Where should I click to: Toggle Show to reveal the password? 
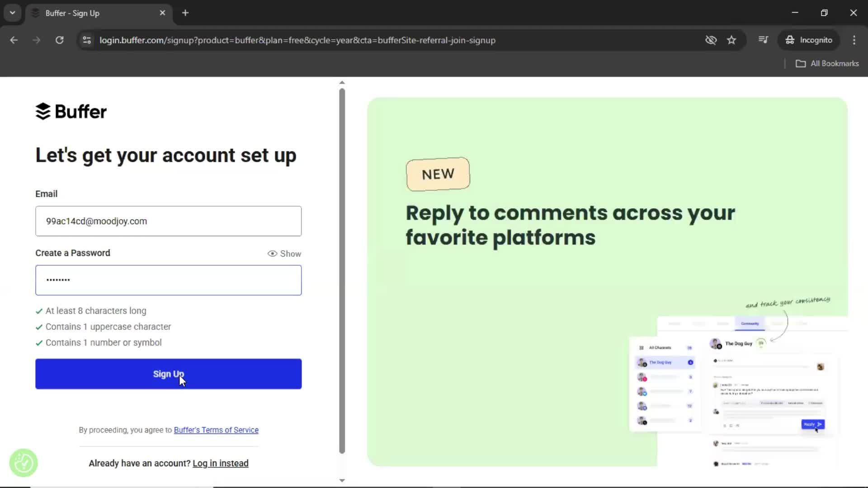(x=284, y=253)
